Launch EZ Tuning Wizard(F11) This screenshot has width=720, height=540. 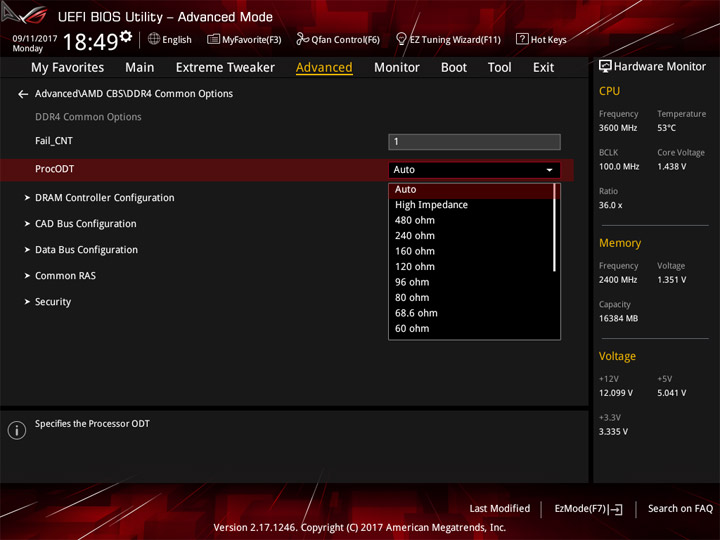coord(449,39)
